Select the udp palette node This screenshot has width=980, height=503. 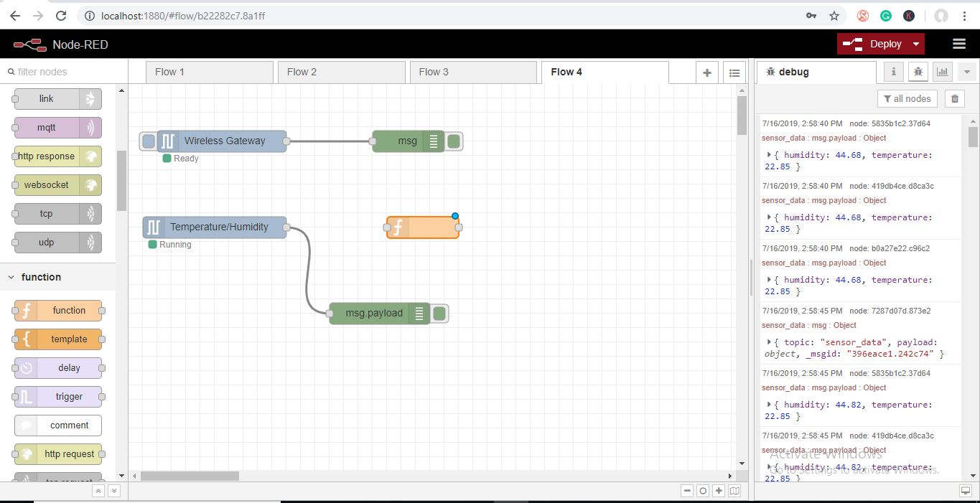coord(57,243)
